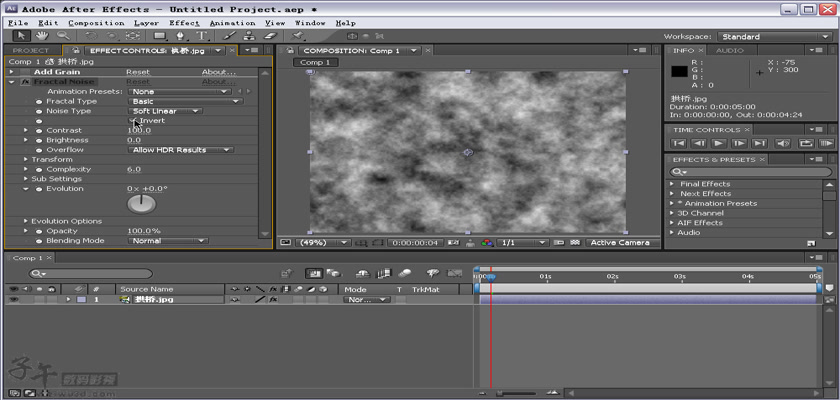Viewport: 840px width, 400px height.
Task: Click the Evolution angle dial
Action: click(x=141, y=204)
